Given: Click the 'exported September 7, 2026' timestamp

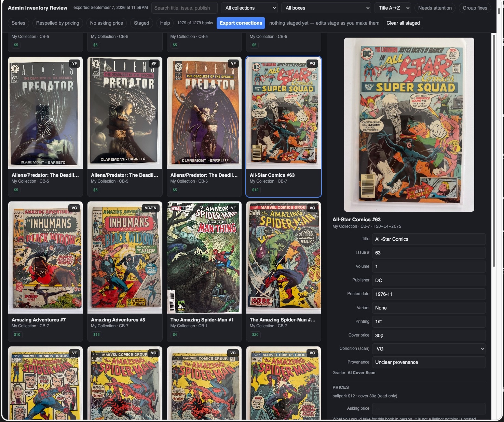Looking at the screenshot, I should [111, 8].
